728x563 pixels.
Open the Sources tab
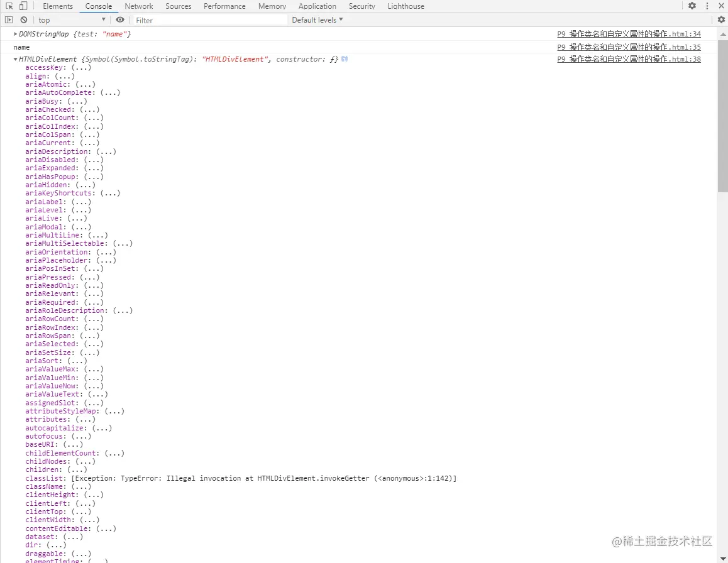179,6
